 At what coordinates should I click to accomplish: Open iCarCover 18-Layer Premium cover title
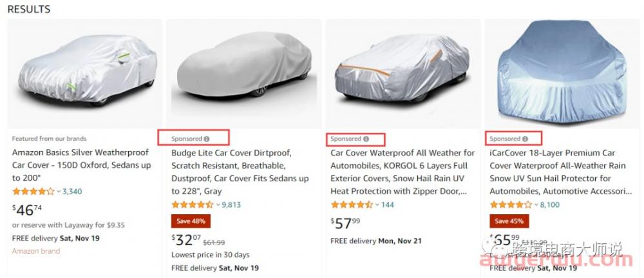click(x=558, y=172)
